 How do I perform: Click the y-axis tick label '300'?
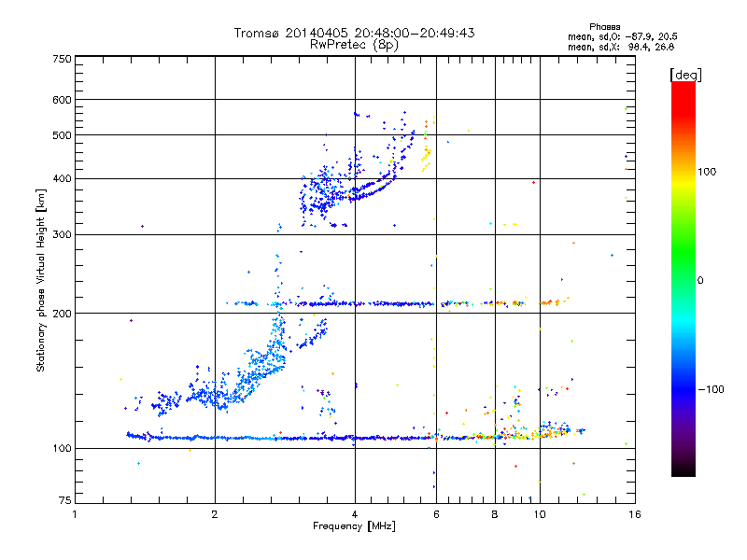[62, 235]
